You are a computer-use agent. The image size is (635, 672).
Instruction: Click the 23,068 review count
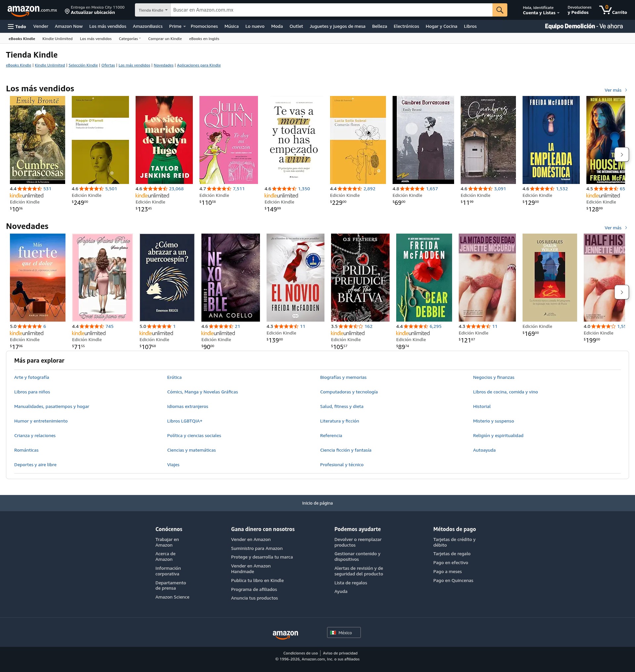tap(176, 189)
